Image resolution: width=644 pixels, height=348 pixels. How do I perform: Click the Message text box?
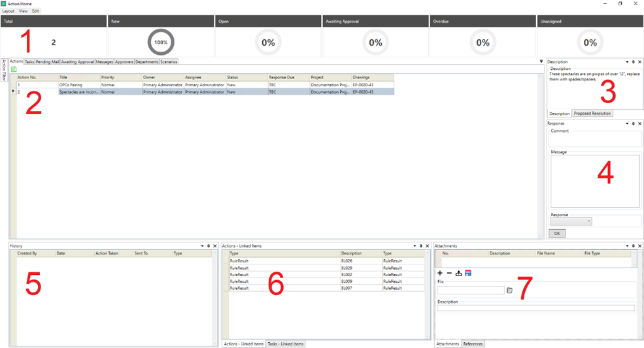[594, 181]
